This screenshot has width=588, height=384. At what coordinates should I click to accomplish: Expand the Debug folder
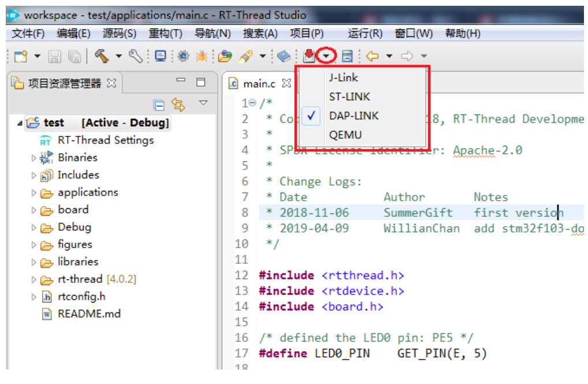[34, 227]
